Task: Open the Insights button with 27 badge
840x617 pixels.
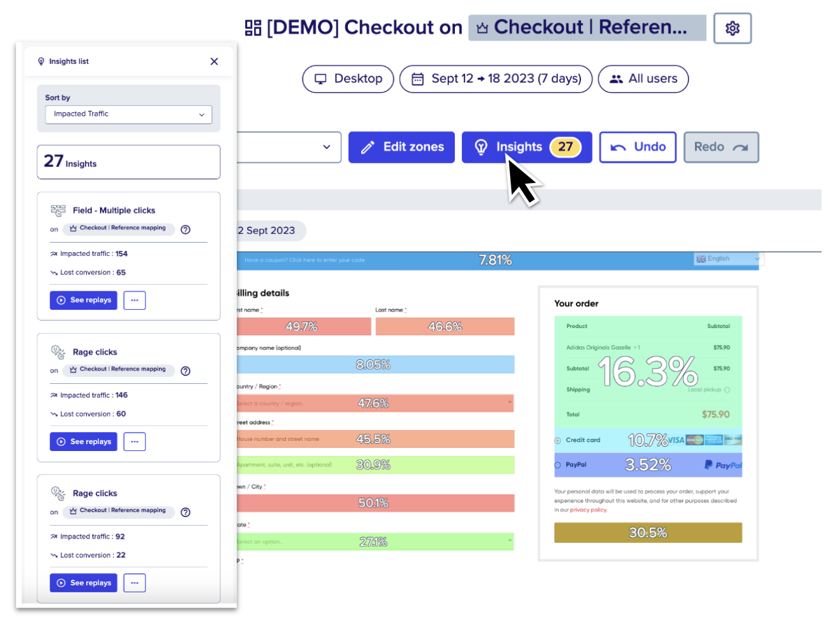Action: 527,147
